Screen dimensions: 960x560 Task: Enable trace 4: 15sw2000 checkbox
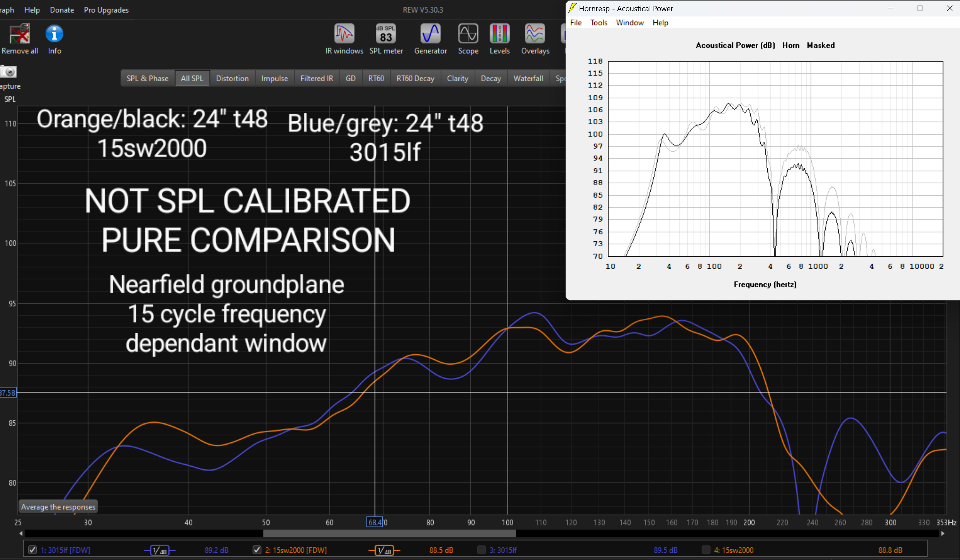pos(706,550)
